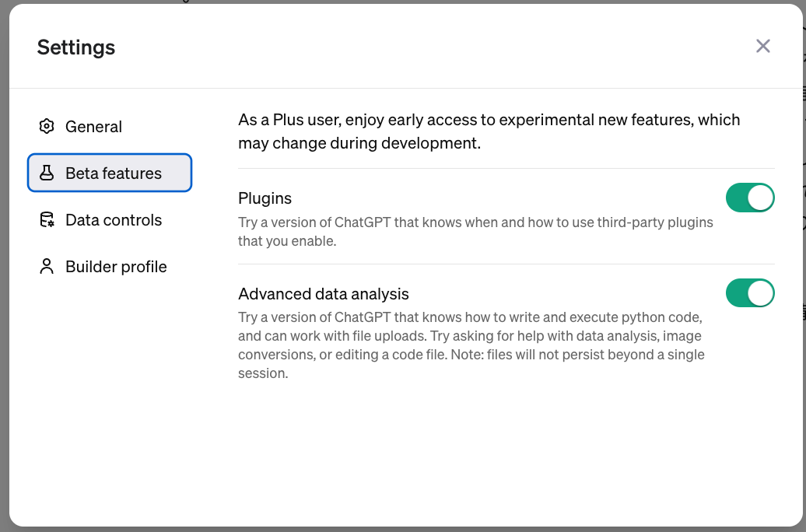806x532 pixels.
Task: Click the python code execution description paragraph
Action: coord(471,345)
